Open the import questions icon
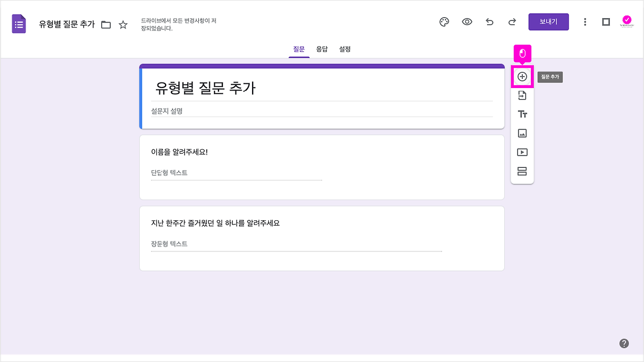This screenshot has height=362, width=644. (x=522, y=95)
